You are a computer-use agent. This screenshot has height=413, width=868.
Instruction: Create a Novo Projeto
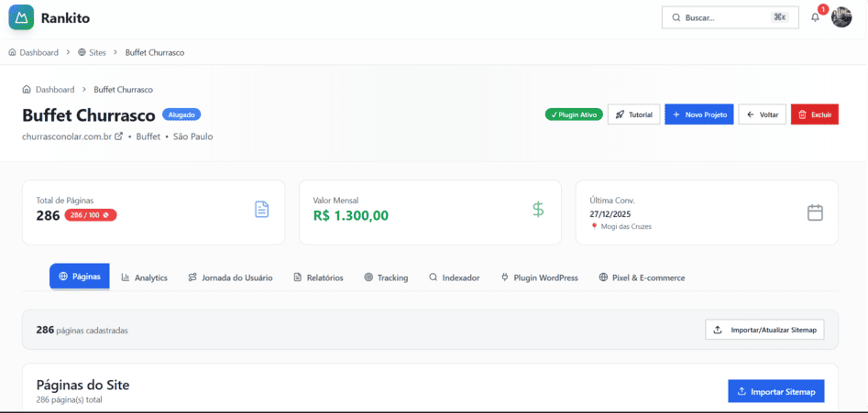coord(699,114)
